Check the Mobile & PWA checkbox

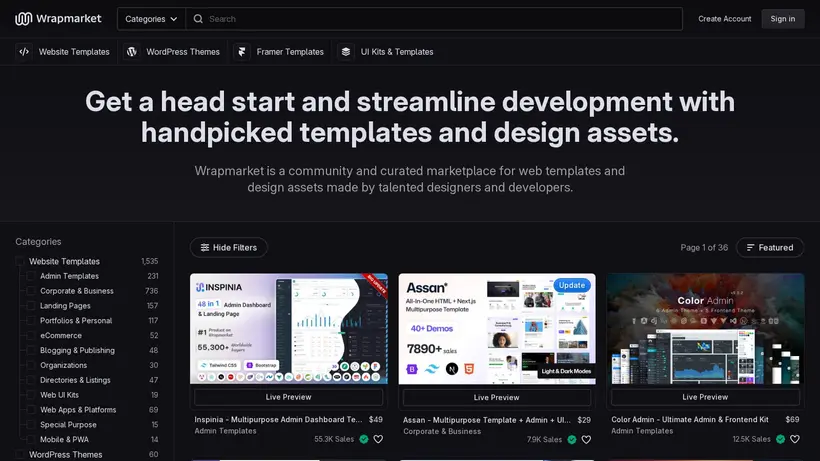coord(31,440)
